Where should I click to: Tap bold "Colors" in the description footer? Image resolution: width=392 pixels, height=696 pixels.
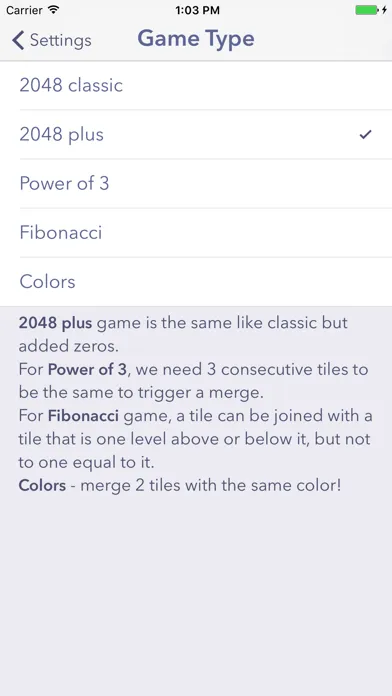(x=42, y=485)
